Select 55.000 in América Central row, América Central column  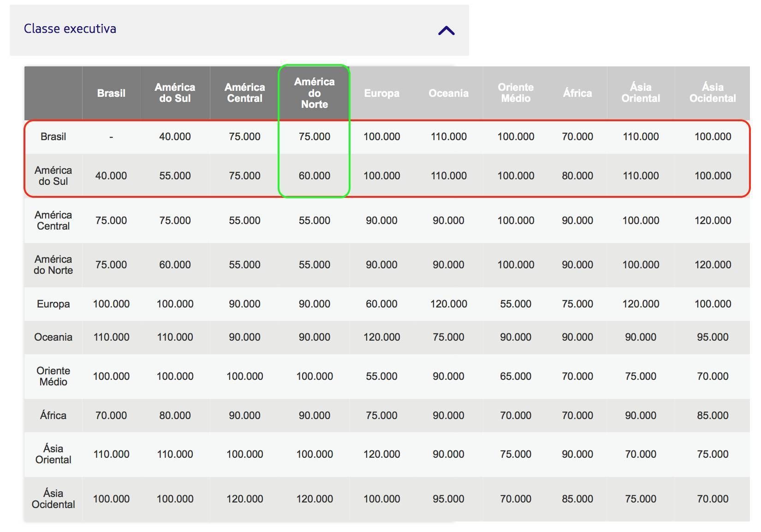244,220
